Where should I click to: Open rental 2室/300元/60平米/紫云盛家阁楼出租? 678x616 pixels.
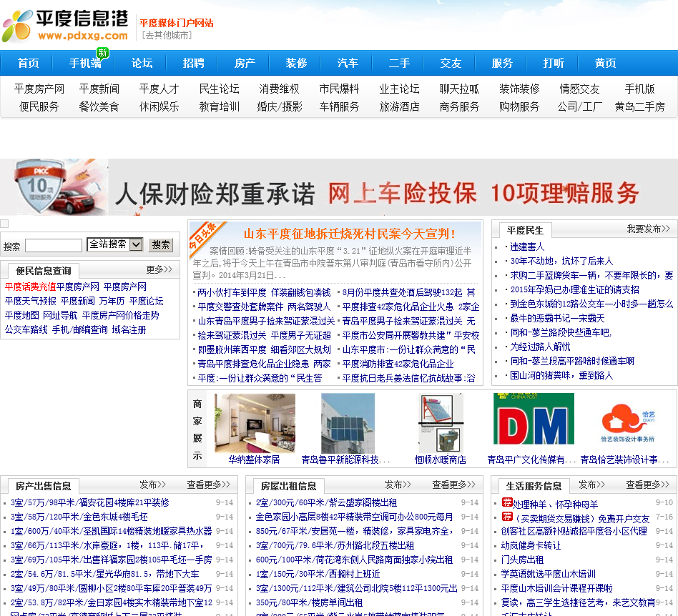(326, 502)
